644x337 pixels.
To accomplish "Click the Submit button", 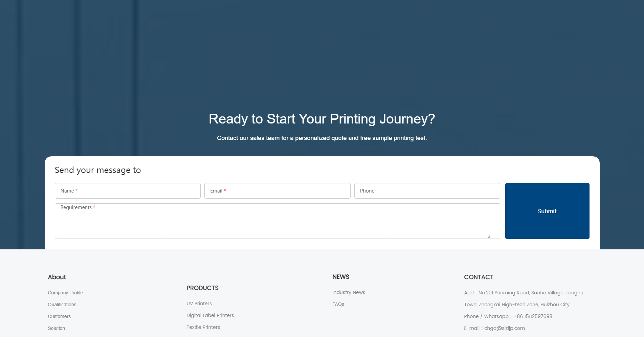I will point(547,211).
